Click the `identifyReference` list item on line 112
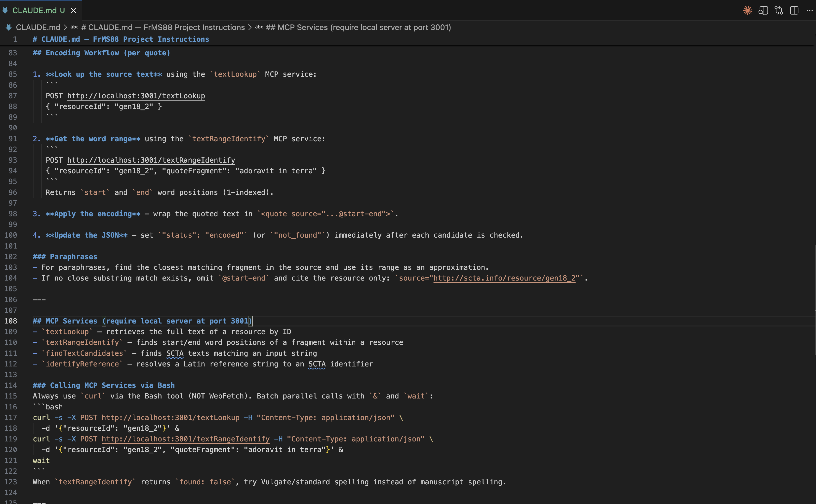Viewport: 816px width, 504px height. click(x=203, y=364)
